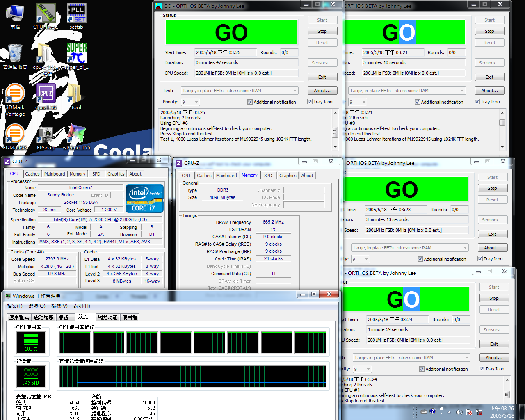Open the tool folder on desktop
Viewport: 525px width, 420px height.
click(76, 97)
